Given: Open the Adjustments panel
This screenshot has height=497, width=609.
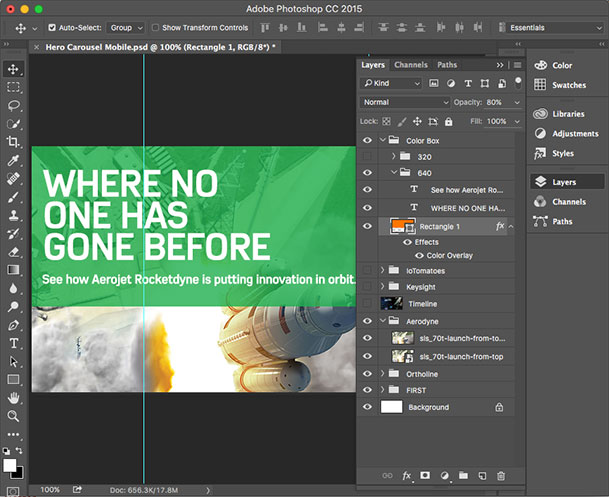Looking at the screenshot, I should 568,133.
